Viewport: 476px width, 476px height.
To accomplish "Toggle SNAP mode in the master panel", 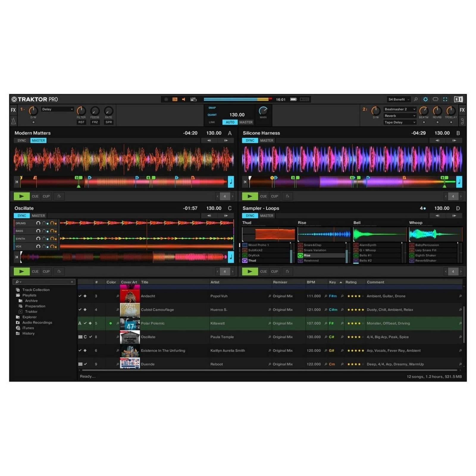I will [212, 108].
